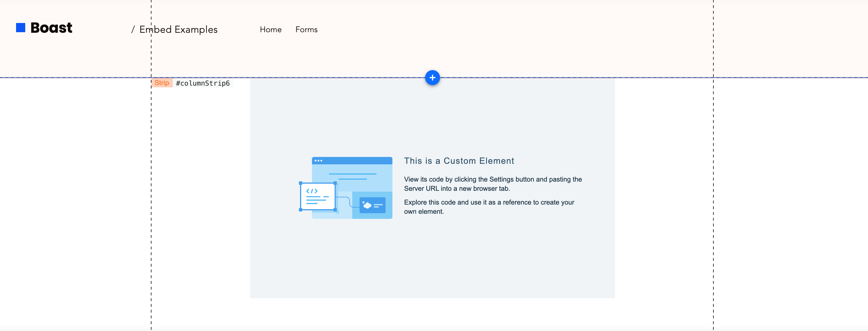
Task: Click the blue square Boast logo icon
Action: pyautogui.click(x=21, y=28)
